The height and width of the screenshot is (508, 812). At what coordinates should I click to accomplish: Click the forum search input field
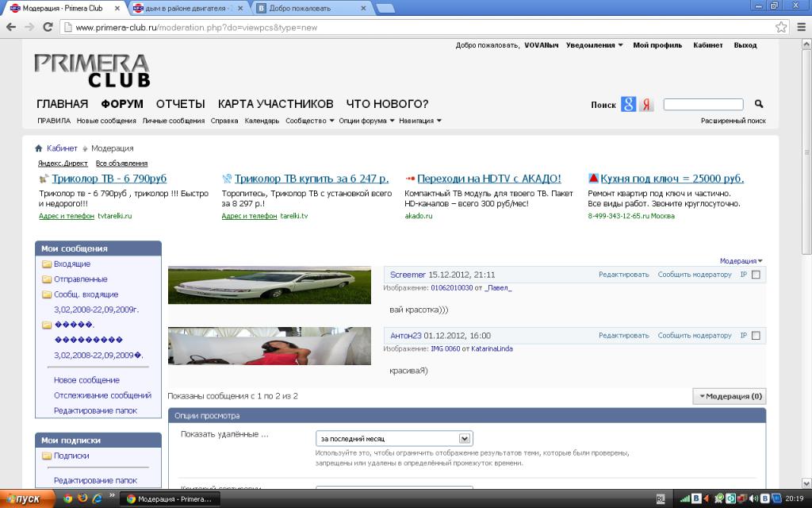pos(703,104)
